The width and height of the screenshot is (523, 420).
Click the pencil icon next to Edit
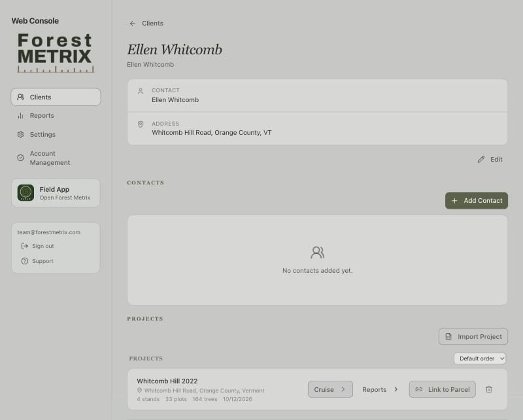[x=481, y=160]
